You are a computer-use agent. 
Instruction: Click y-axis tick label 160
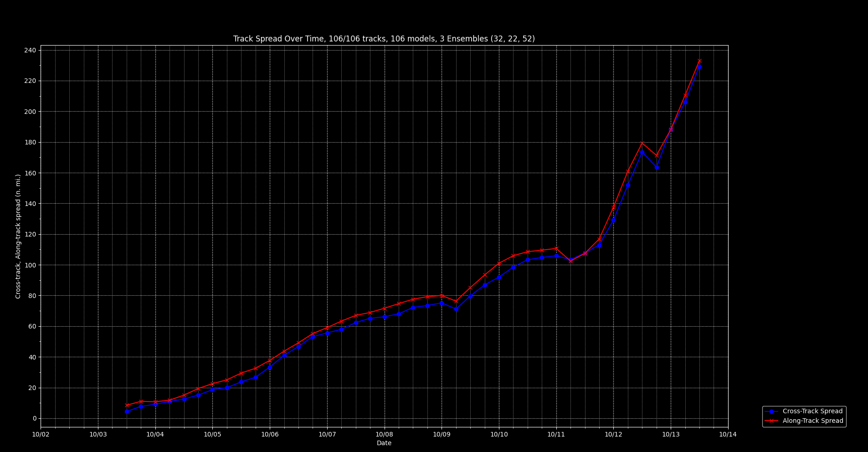pos(31,173)
